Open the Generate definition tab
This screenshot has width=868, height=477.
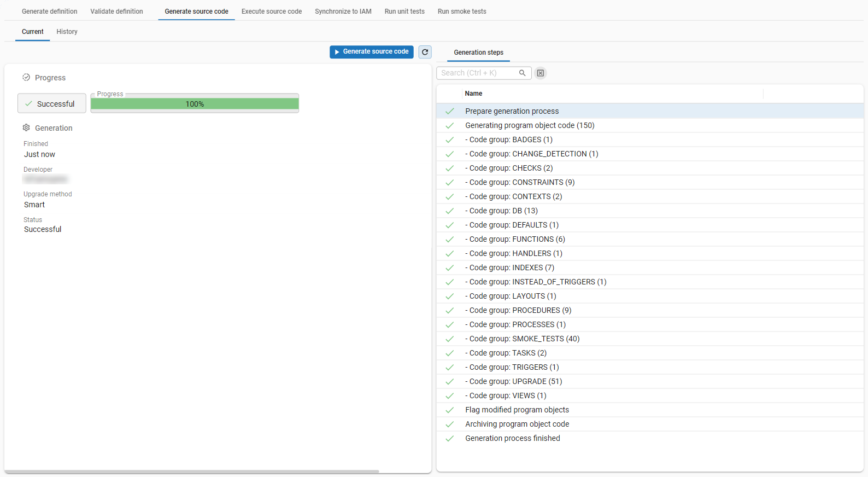[50, 11]
